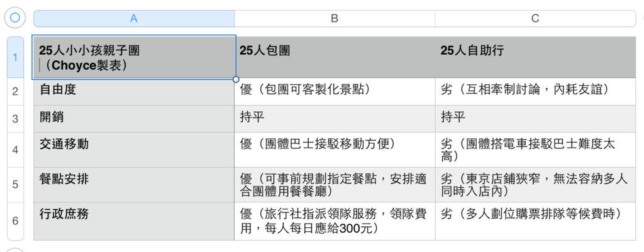Select column B header
Image resolution: width=644 pixels, height=252 pixels.
(x=335, y=18)
